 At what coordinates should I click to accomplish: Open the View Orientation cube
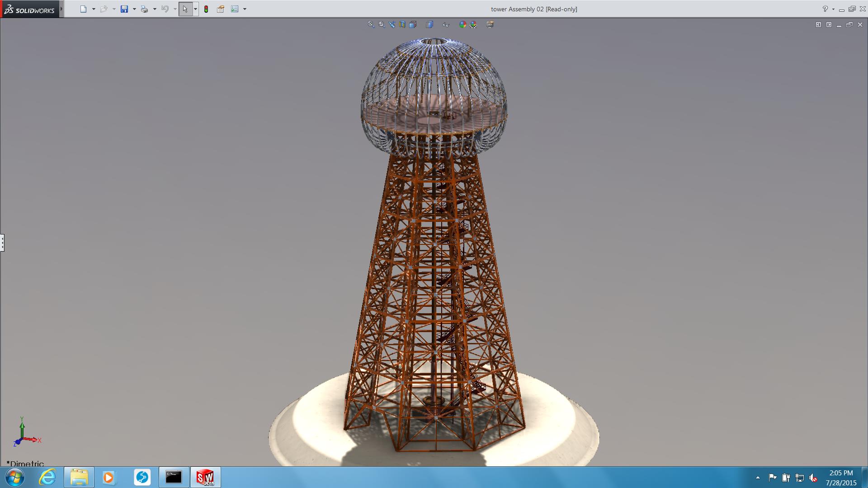tap(413, 24)
